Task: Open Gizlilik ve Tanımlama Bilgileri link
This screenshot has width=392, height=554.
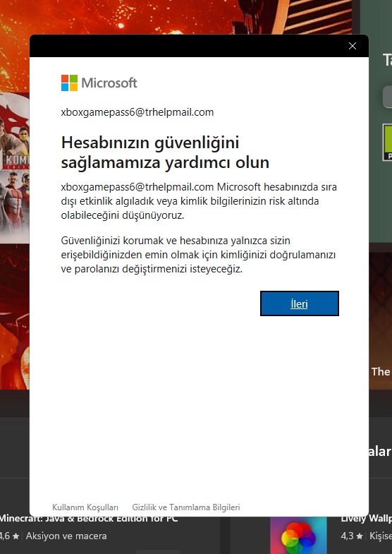Action: pyautogui.click(x=186, y=507)
